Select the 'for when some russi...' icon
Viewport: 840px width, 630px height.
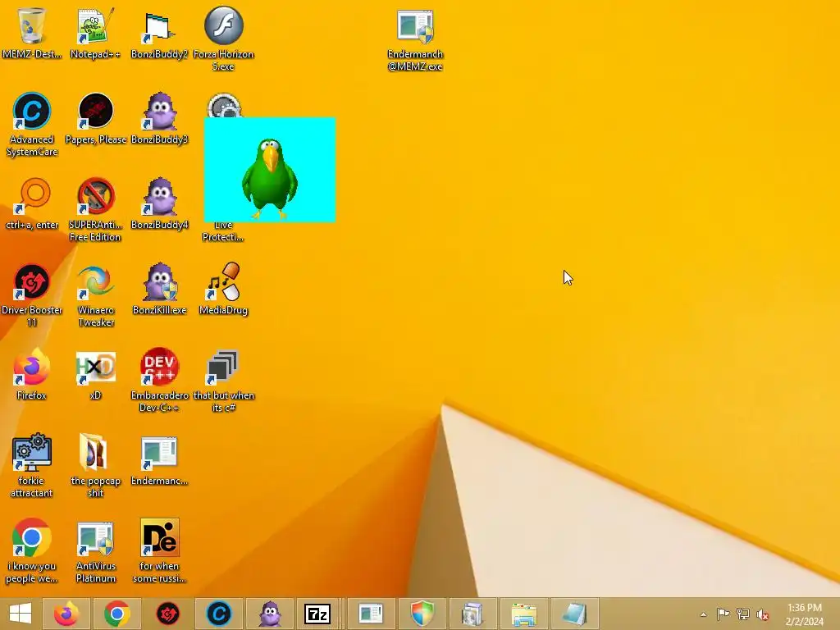[159, 550]
